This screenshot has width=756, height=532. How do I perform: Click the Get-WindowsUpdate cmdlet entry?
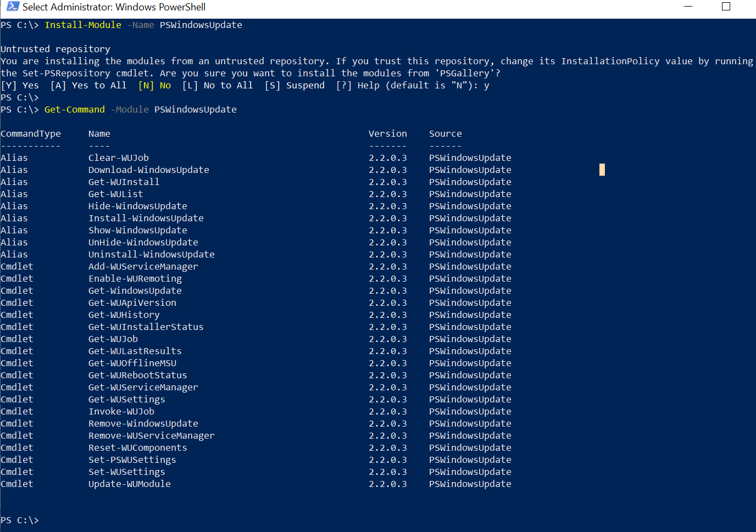pos(135,290)
